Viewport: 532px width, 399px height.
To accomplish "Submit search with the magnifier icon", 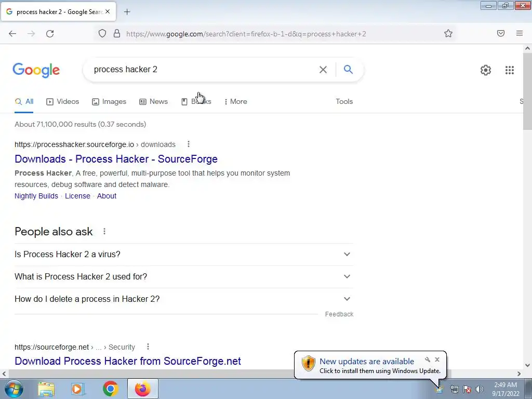I will click(x=348, y=69).
